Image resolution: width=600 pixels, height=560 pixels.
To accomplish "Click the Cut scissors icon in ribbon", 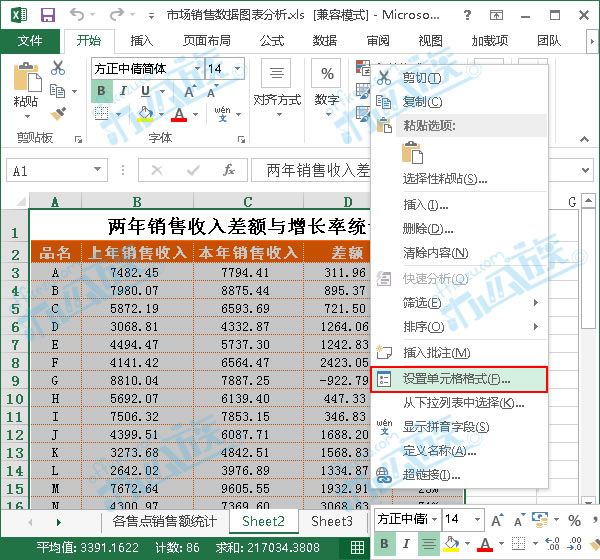I will (x=58, y=67).
